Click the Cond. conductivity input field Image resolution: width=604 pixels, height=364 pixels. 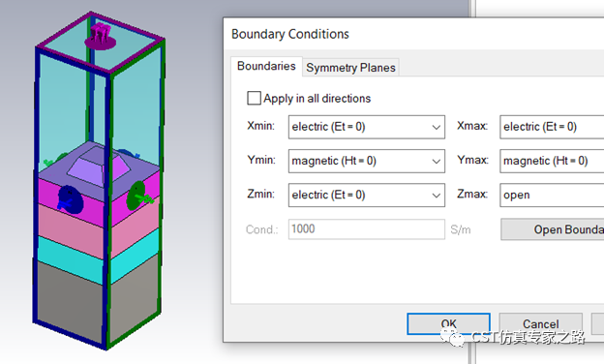[366, 229]
